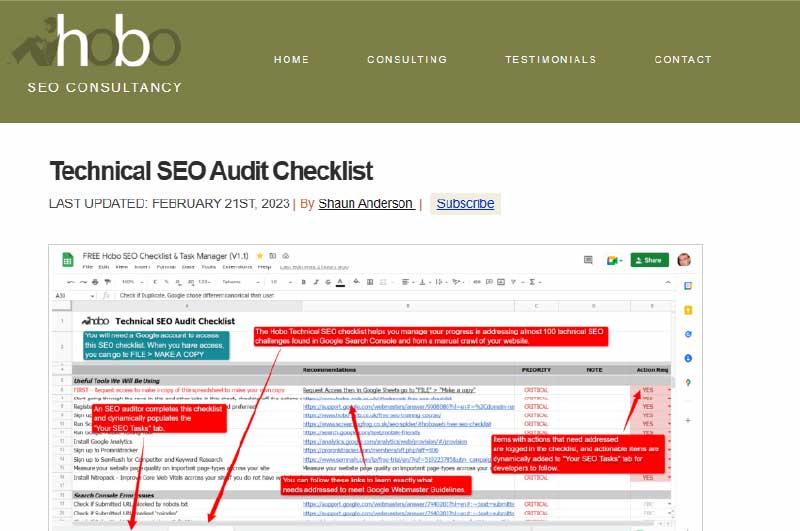The height and width of the screenshot is (531, 800).
Task: Open the horizontal align dropdown
Action: (408, 282)
